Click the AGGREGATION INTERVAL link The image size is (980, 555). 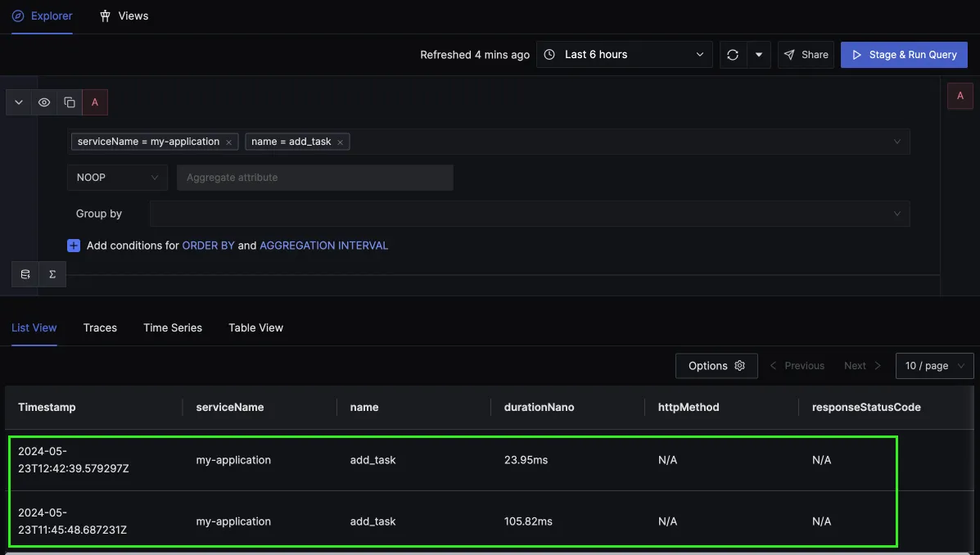(323, 246)
